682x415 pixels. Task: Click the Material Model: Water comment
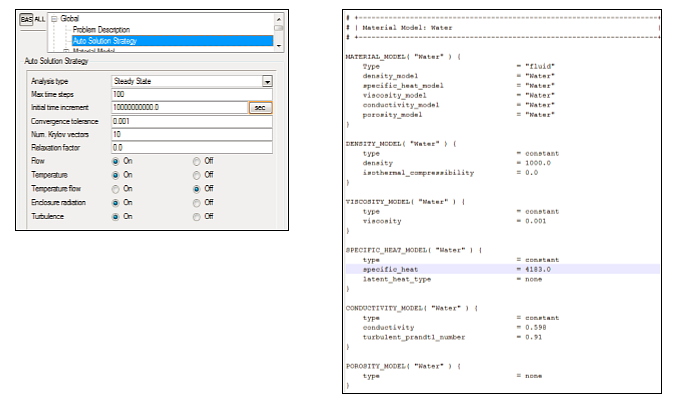[407, 27]
